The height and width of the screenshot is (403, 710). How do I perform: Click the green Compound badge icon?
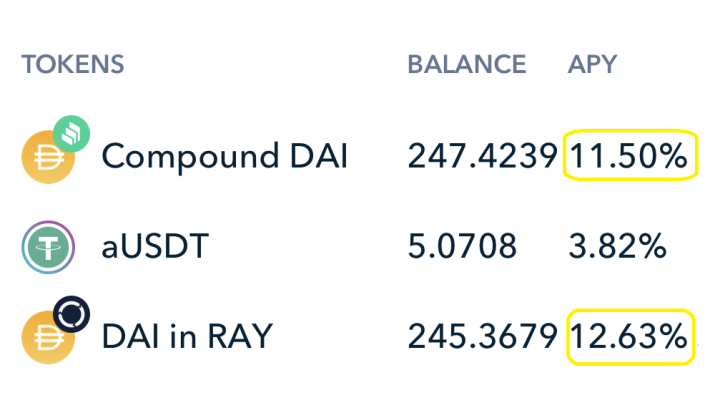tap(71, 133)
